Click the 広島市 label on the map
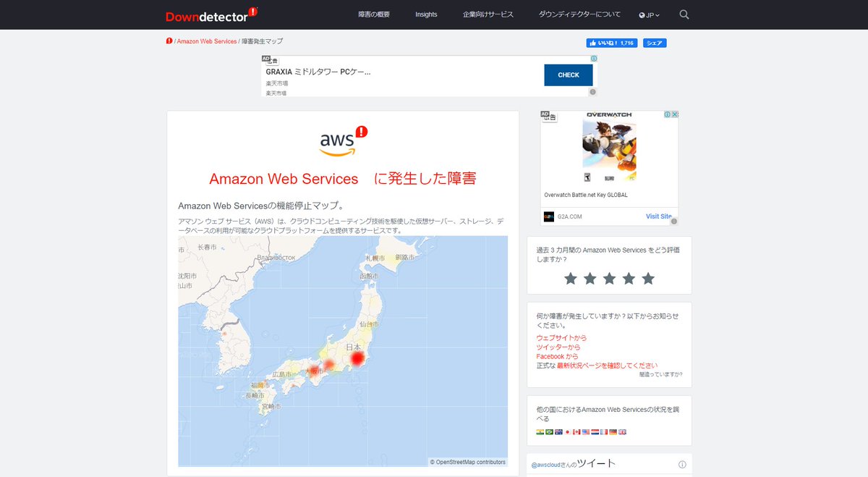This screenshot has width=868, height=477. (282, 374)
